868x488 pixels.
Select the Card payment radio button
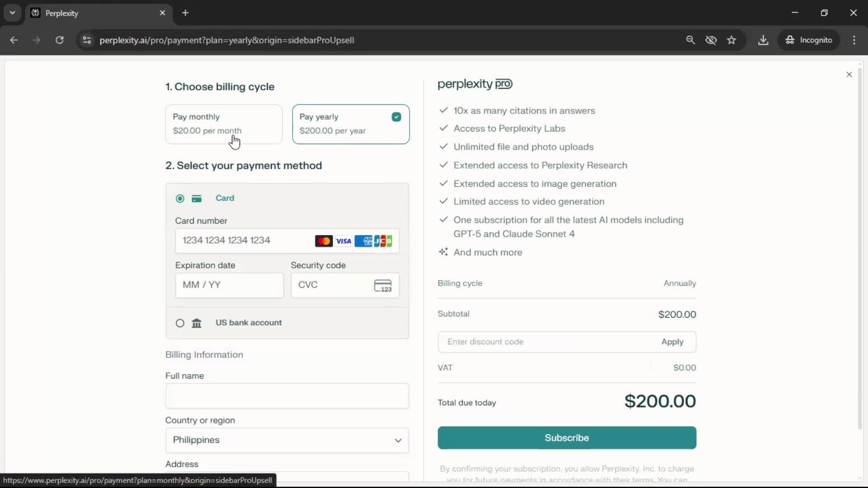click(180, 198)
